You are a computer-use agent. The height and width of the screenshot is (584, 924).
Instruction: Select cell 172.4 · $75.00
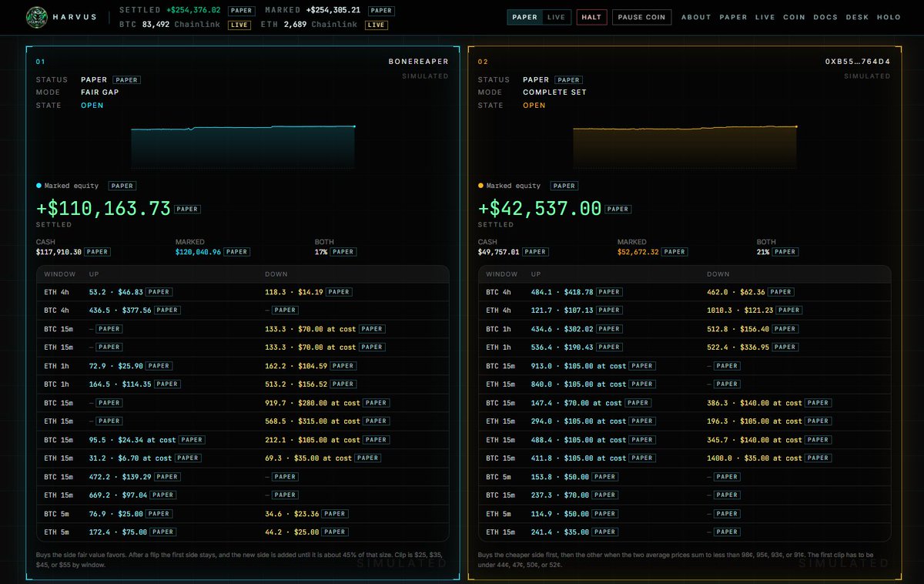click(118, 532)
